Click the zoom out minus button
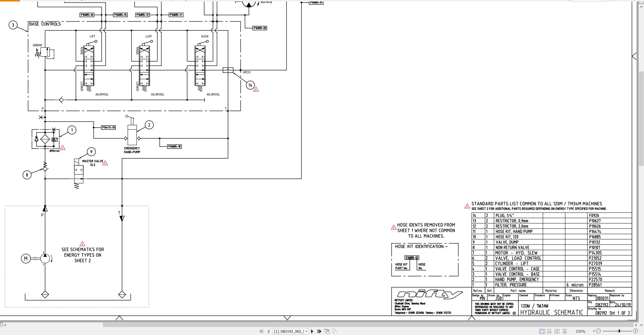Image resolution: width=644 pixels, height=335 pixels. [598, 331]
